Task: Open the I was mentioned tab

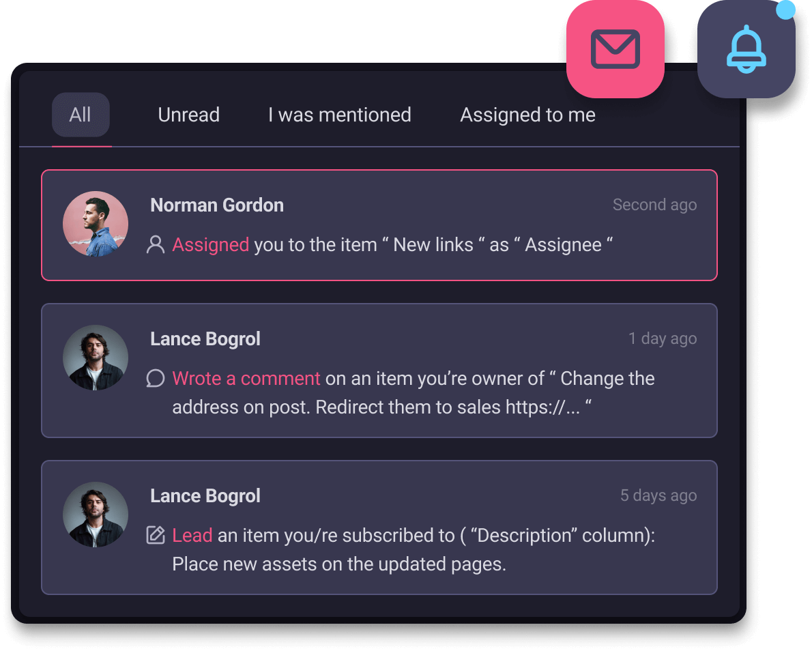Action: 340,115
